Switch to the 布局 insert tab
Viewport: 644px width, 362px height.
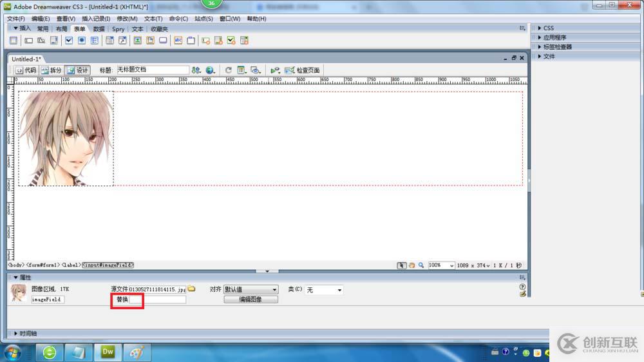tap(61, 29)
